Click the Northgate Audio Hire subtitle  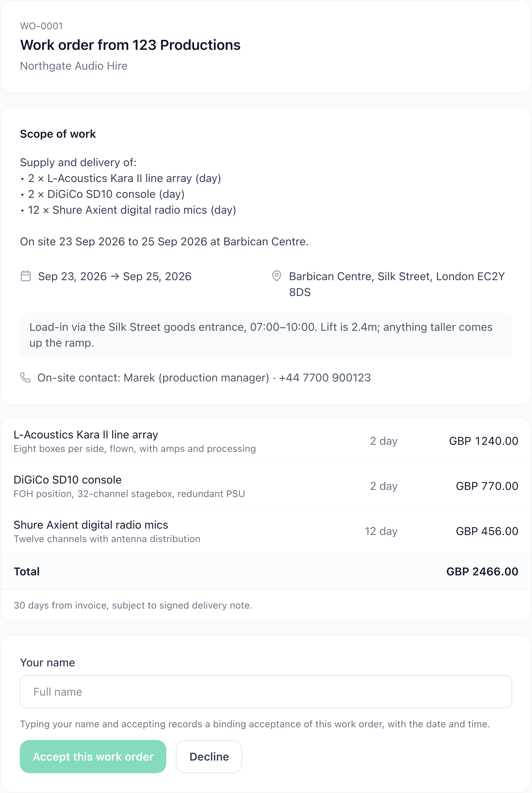[74, 66]
